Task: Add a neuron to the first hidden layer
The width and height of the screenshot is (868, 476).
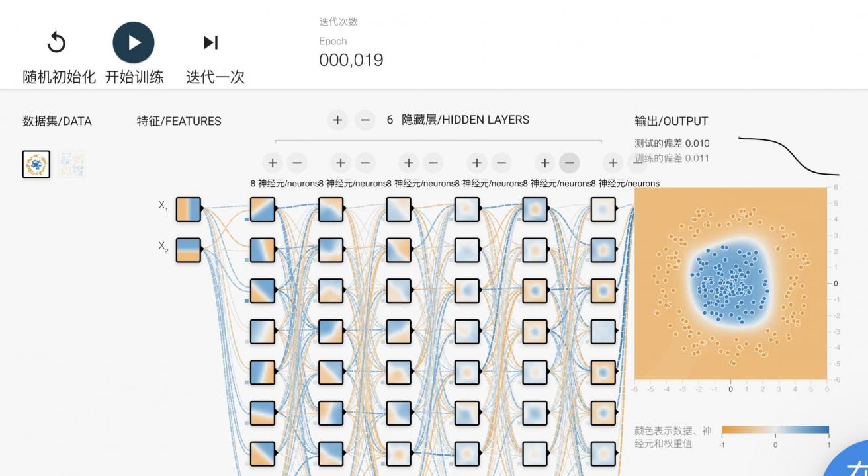Action: (x=272, y=163)
